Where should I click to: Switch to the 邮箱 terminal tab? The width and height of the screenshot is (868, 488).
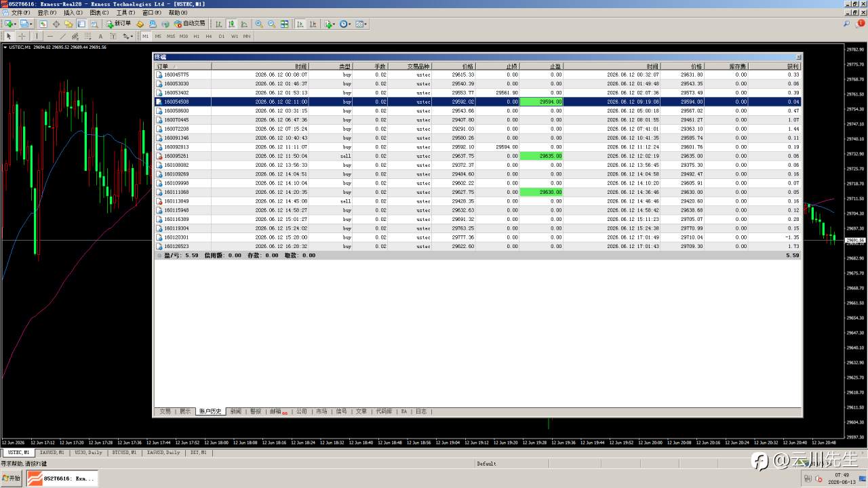click(x=277, y=411)
